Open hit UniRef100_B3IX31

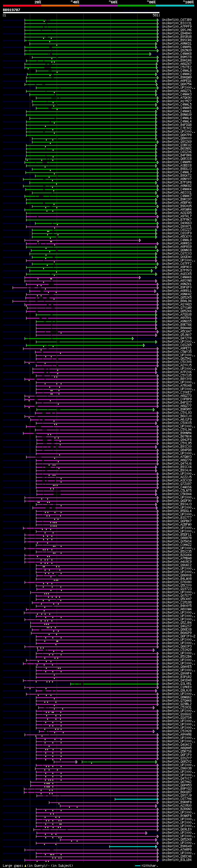tap(177, 23)
